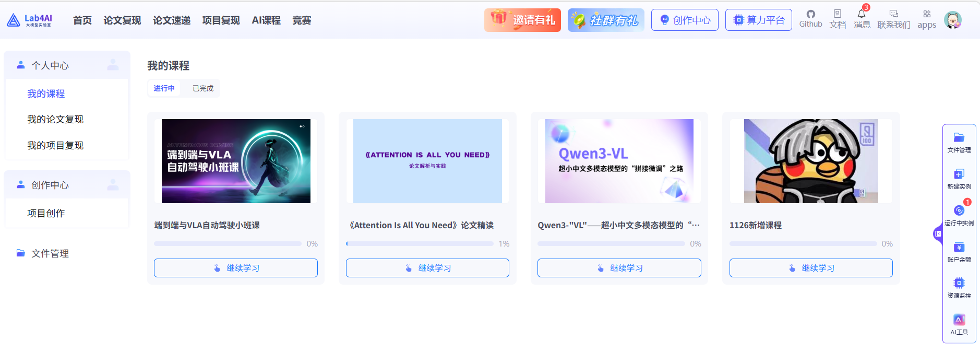Image resolution: width=980 pixels, height=363 pixels.
Task: Click 继续学习 for the Attention paper course
Action: click(427, 268)
